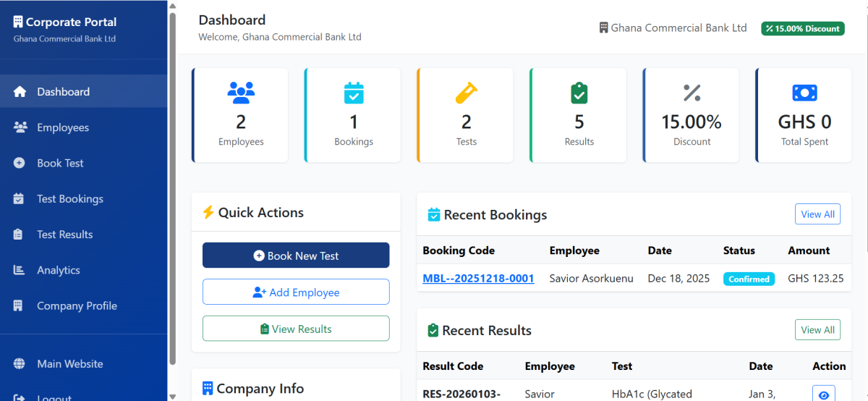Click the money icon on Total Spent card
868x401 pixels.
805,93
